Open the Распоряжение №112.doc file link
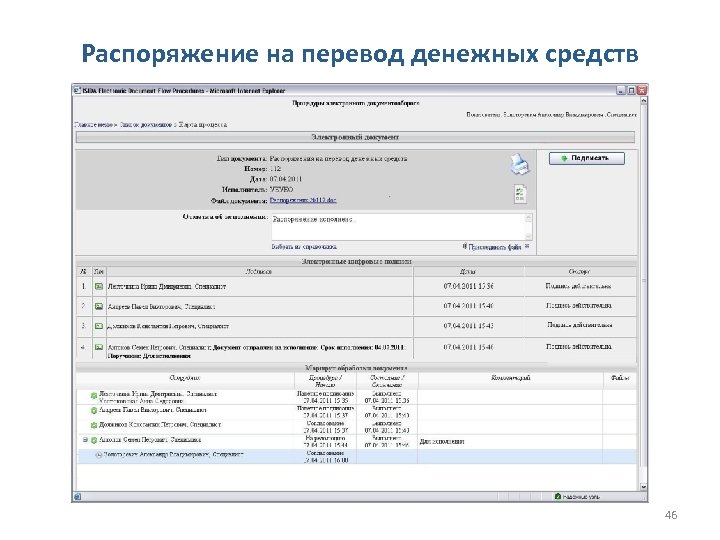The height and width of the screenshot is (540, 720). [303, 200]
